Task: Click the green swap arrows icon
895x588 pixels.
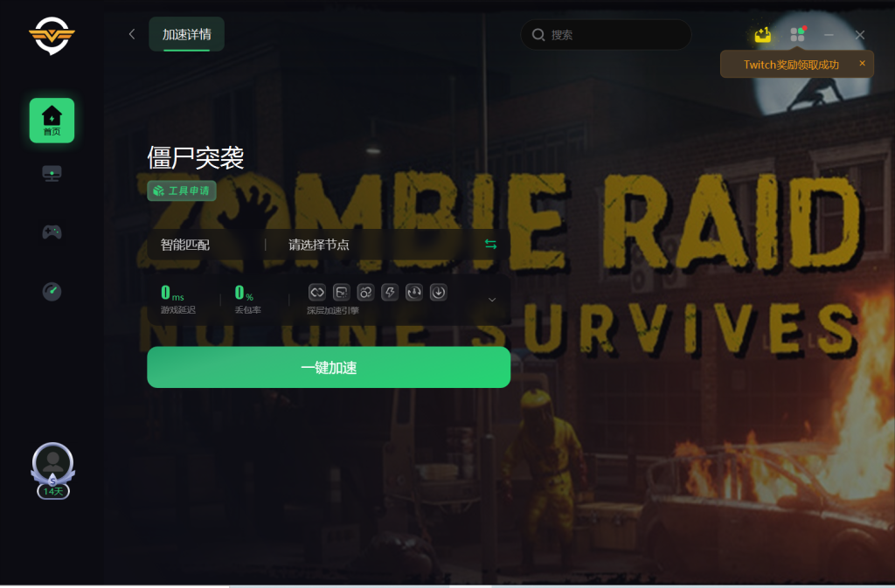Action: click(491, 244)
